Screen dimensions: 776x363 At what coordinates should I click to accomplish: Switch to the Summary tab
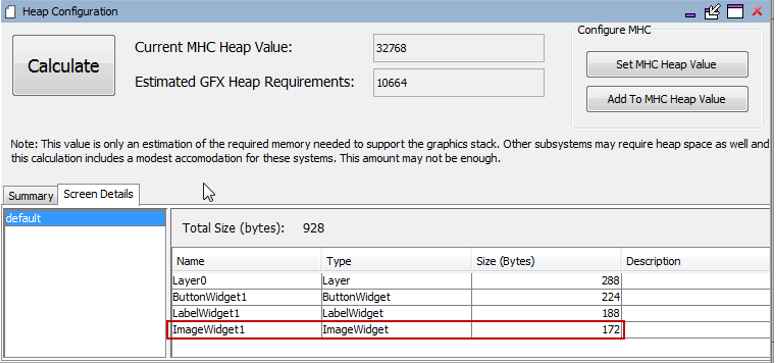pos(31,196)
